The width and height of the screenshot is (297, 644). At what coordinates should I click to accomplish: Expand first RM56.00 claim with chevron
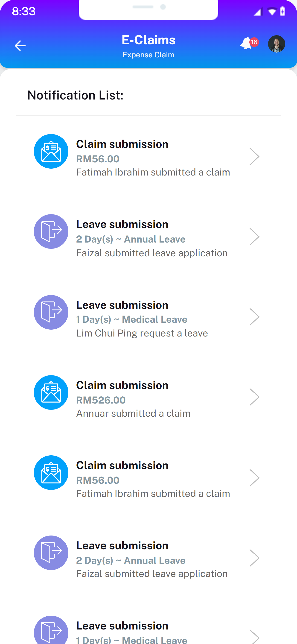(x=254, y=157)
